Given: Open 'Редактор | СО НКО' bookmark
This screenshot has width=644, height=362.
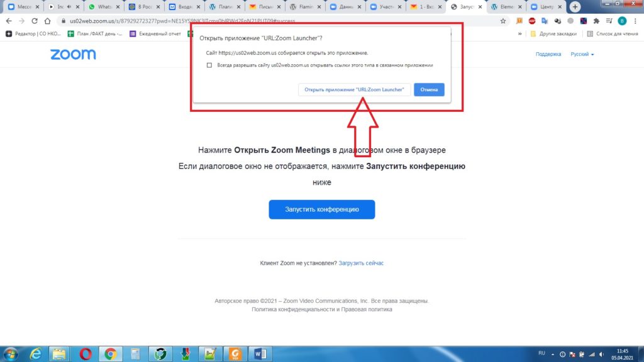Looking at the screenshot, I should click(33, 34).
